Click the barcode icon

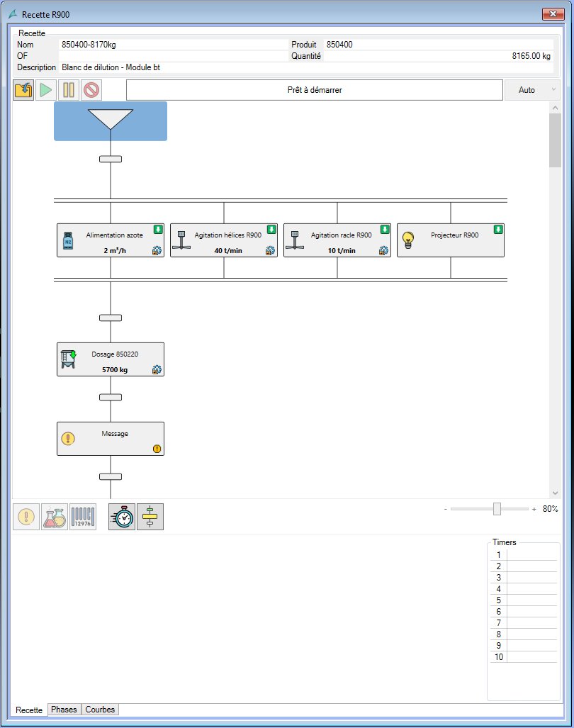[x=83, y=517]
